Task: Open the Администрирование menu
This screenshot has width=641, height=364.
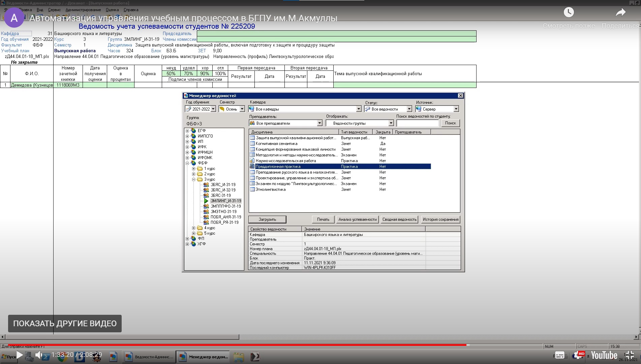Action: click(83, 10)
